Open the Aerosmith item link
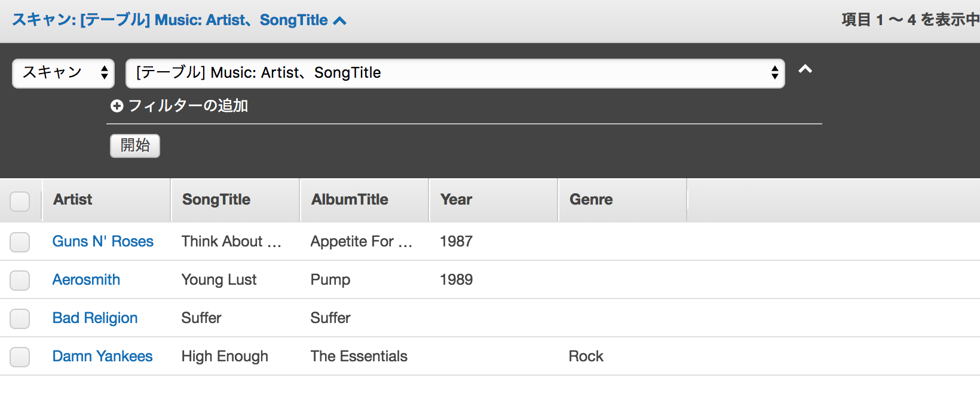The image size is (980, 402). pos(86,279)
